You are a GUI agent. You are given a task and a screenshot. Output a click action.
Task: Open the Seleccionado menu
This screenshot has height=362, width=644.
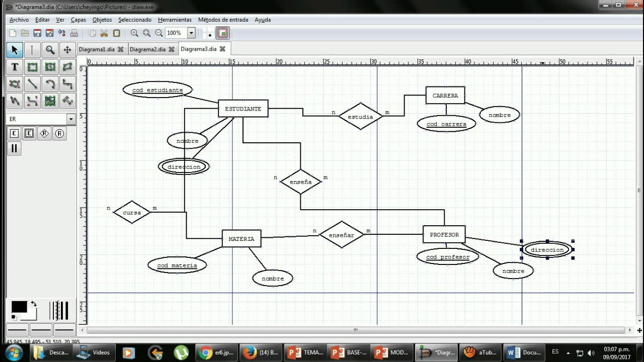[x=135, y=20]
